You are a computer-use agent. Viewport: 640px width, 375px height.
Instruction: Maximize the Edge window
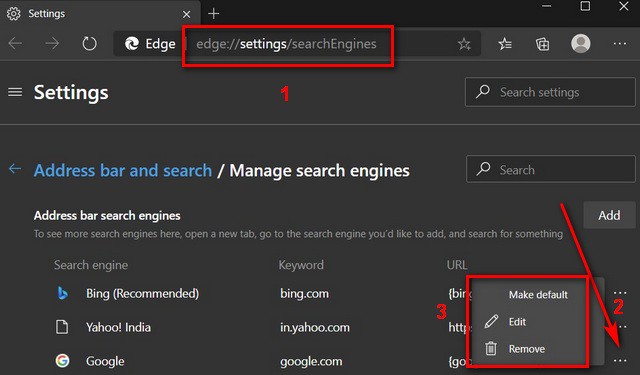585,6
